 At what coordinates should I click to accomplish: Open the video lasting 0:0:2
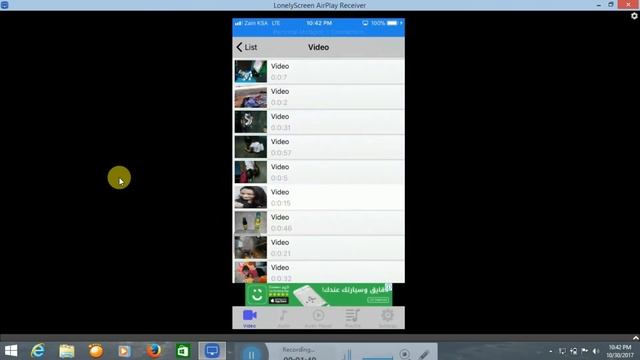pos(319,97)
